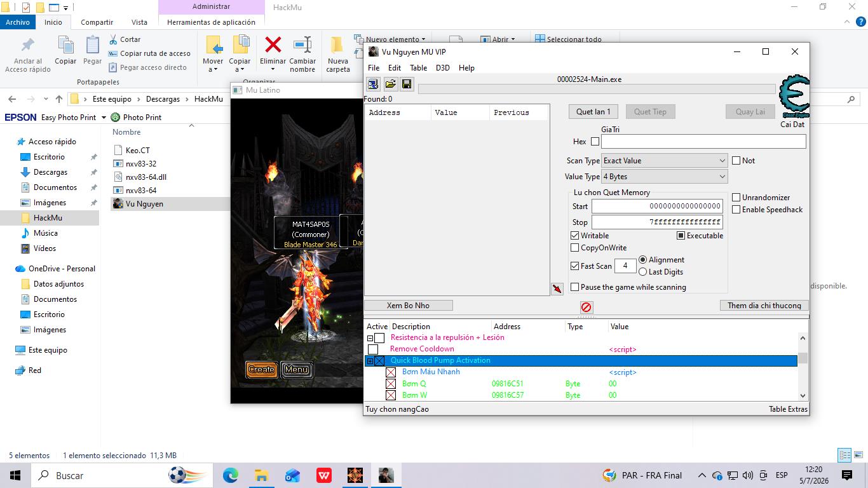Open the Easy Photo Print dropdown arrow
868x488 pixels.
(x=104, y=118)
